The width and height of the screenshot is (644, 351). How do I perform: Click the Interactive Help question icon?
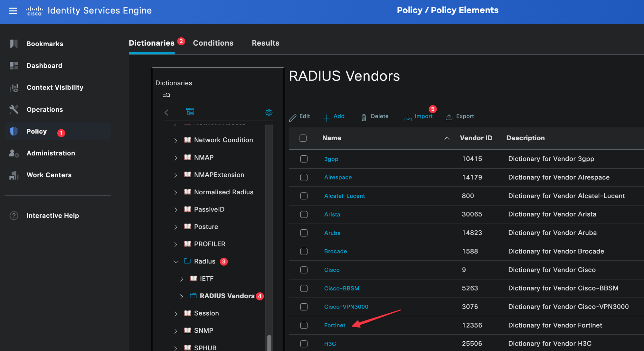click(x=14, y=216)
